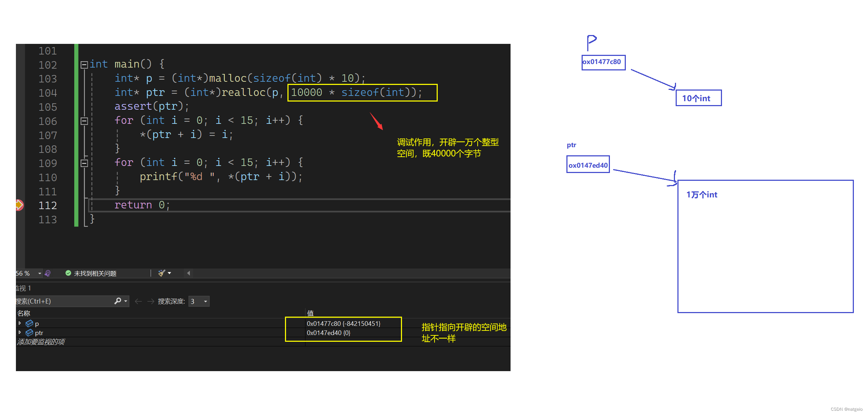Click the printf statement on line 110

(x=221, y=177)
